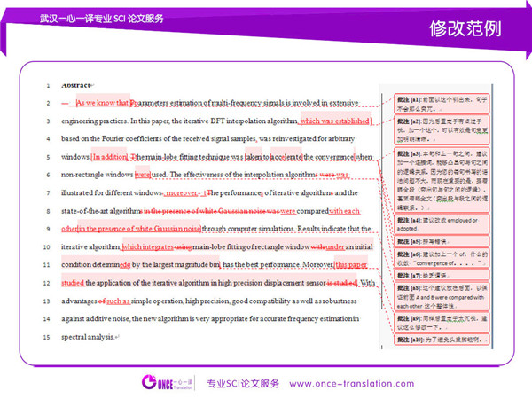Select the comment balloon labeled [a7]
This screenshot has height=399, width=532.
point(442,275)
